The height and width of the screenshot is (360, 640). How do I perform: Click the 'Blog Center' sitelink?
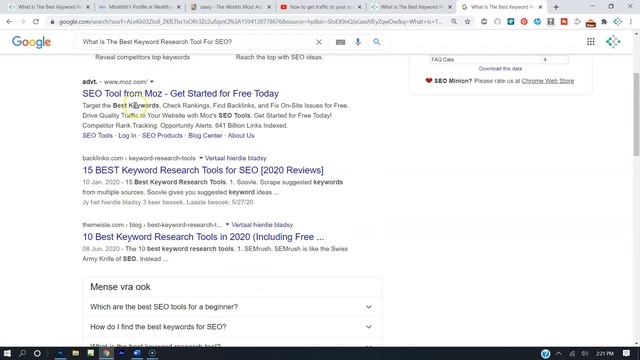[205, 136]
